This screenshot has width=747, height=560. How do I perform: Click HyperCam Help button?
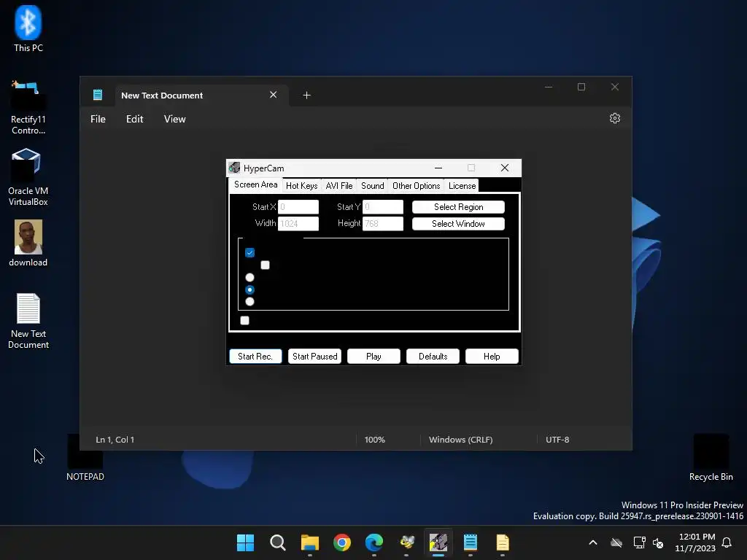(x=492, y=356)
